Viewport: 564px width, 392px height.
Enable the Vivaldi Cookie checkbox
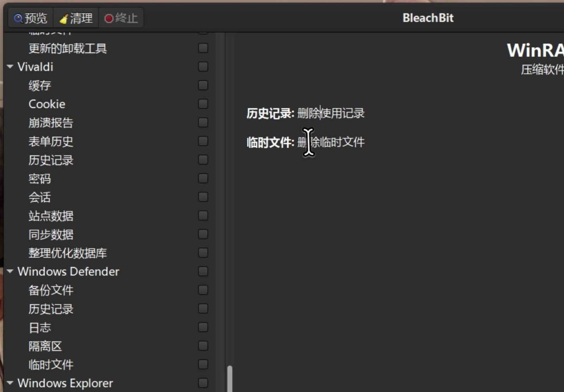pos(203,104)
